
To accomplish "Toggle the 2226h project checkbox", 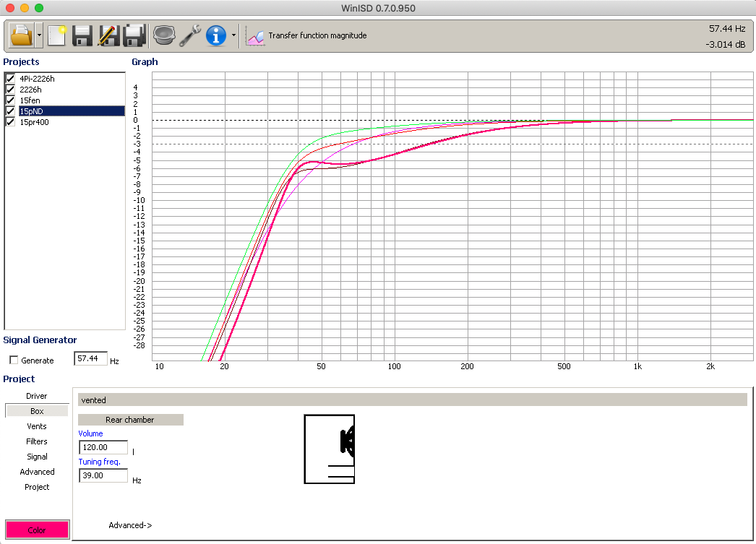I will coord(10,90).
